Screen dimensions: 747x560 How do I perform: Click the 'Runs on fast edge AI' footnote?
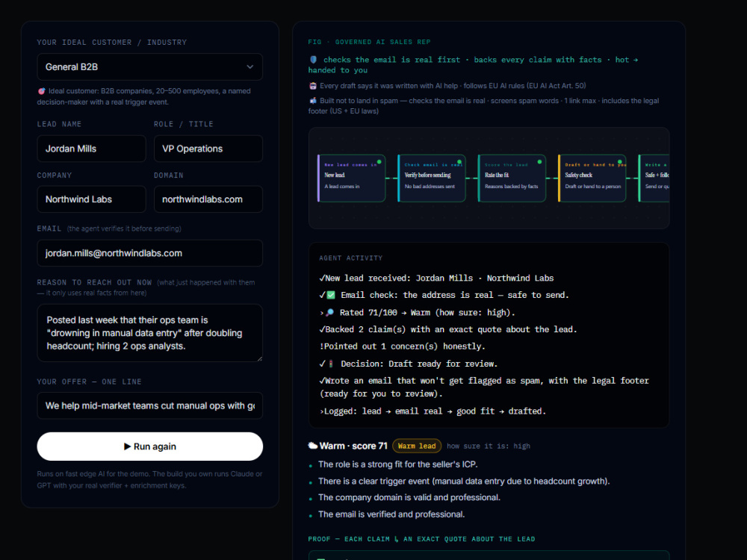coord(149,479)
